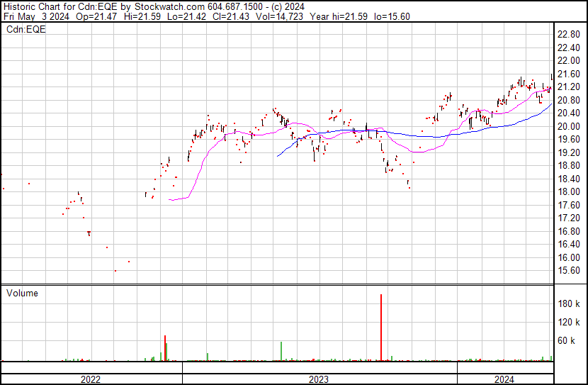Click the Year hi=21.59 value
Screen dimensions: 588x385
[339, 16]
